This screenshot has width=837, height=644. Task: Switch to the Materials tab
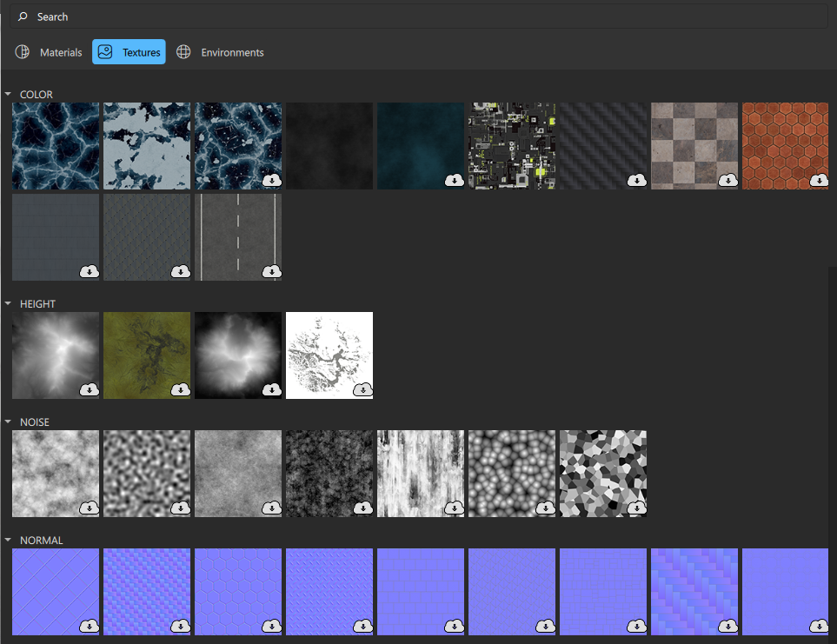tap(61, 51)
